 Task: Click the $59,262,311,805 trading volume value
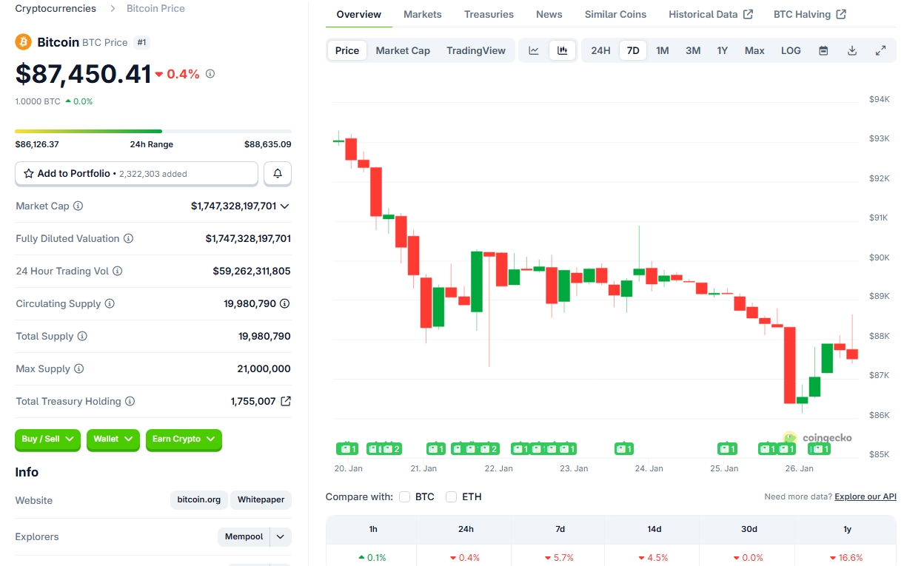(x=252, y=271)
